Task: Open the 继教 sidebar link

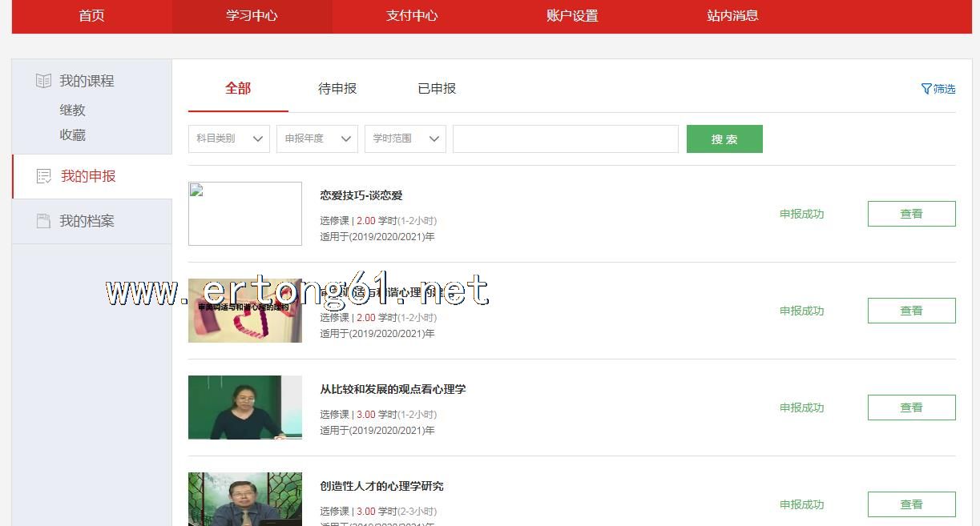Action: click(x=72, y=110)
